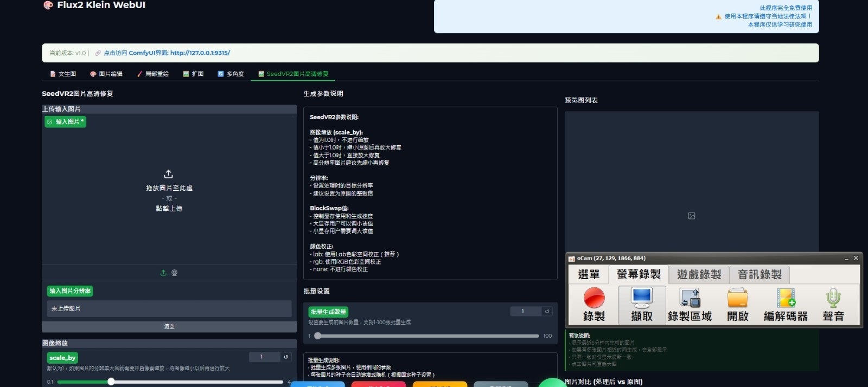Open oCam 聲音 sound settings

coord(833,305)
